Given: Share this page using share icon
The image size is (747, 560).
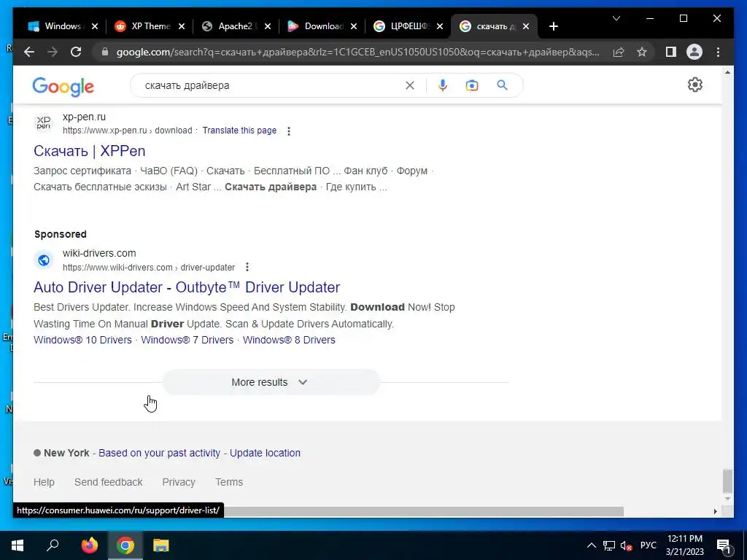Looking at the screenshot, I should coord(619,52).
